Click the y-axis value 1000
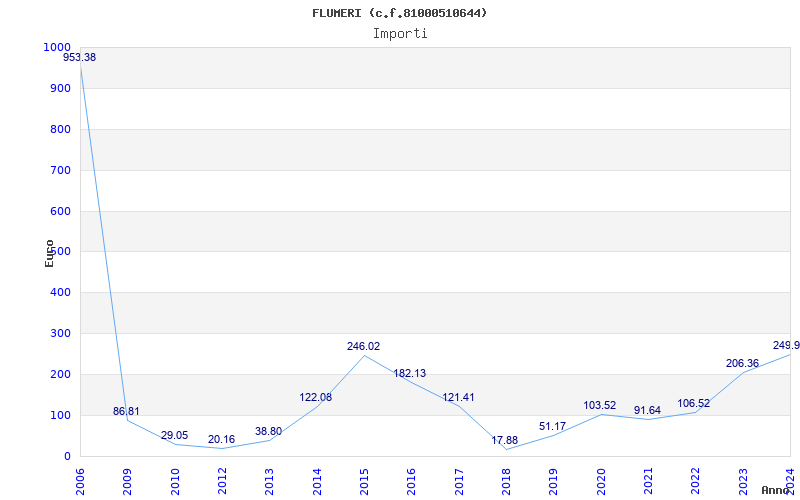The height and width of the screenshot is (500, 800). coord(57,47)
